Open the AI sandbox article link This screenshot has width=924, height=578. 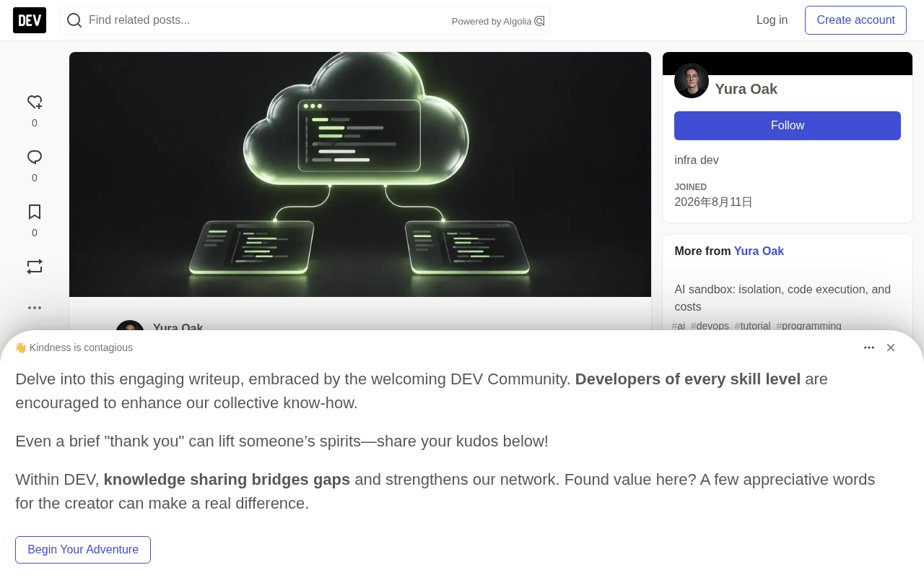(x=783, y=298)
